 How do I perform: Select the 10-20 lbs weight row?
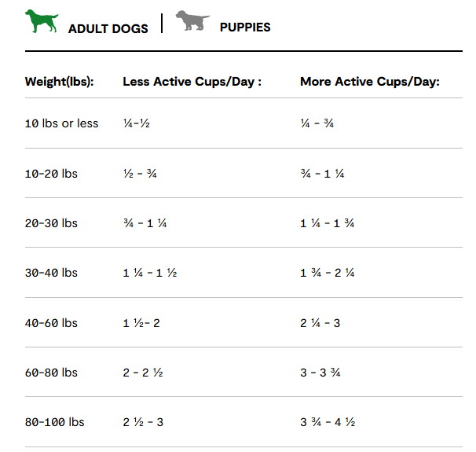click(51, 173)
